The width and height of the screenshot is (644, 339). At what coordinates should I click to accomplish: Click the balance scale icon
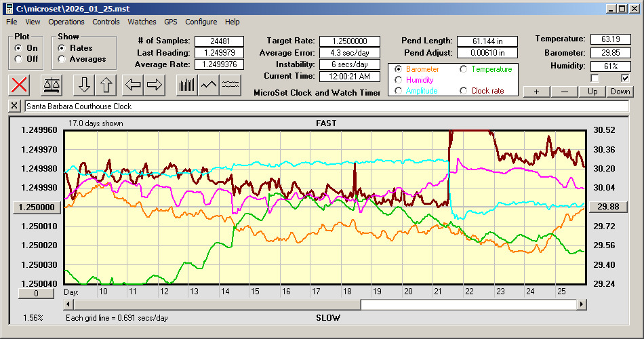[x=52, y=85]
